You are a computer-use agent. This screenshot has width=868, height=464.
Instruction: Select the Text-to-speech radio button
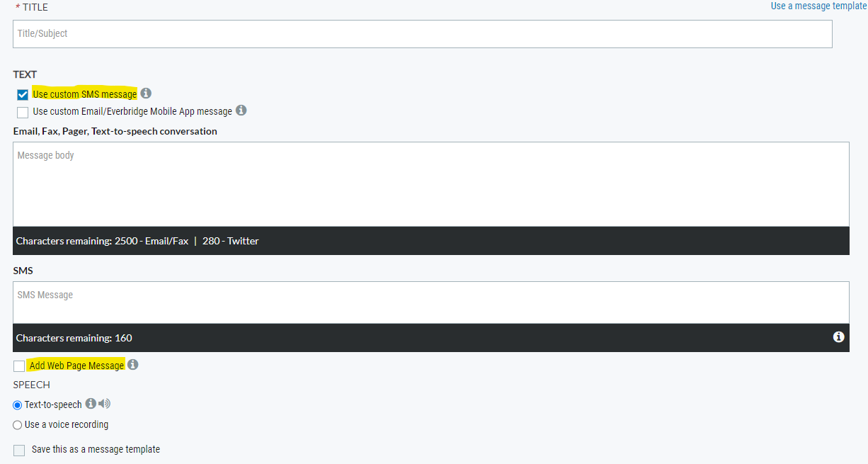(18, 405)
